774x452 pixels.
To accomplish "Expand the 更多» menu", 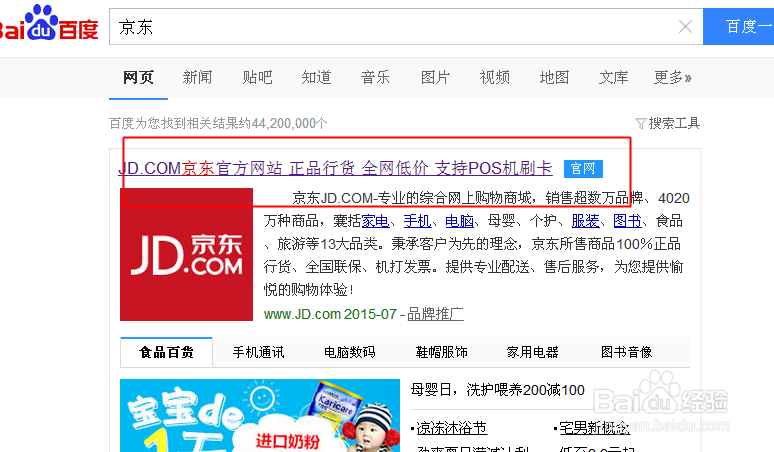I will [672, 77].
